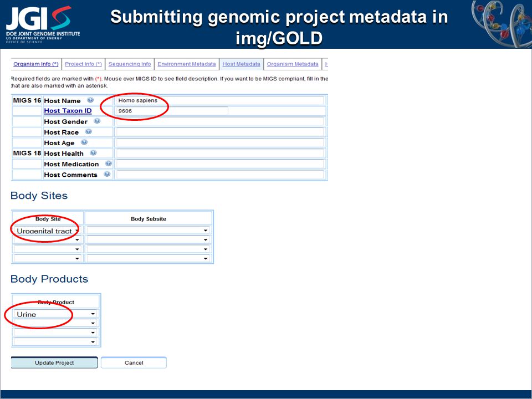
Task: Click help icon next to Host Name
Action: 90,100
